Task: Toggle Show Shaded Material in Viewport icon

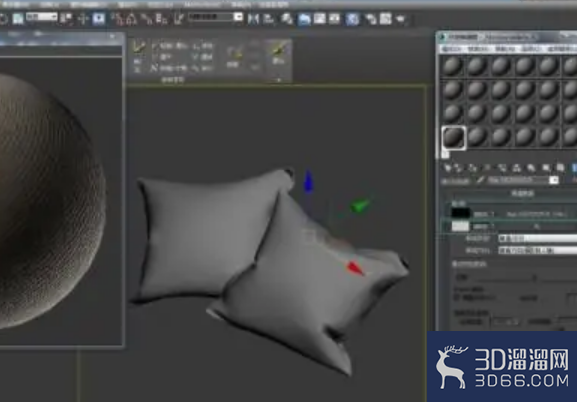Action: tap(560, 168)
